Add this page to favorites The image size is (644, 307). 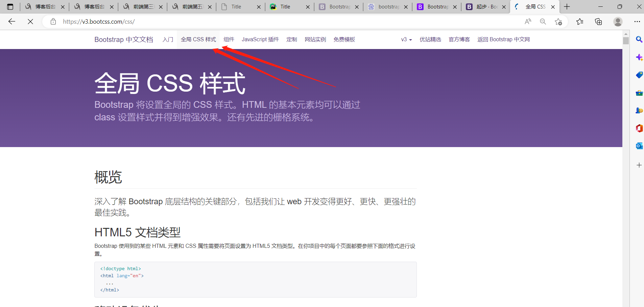558,22
